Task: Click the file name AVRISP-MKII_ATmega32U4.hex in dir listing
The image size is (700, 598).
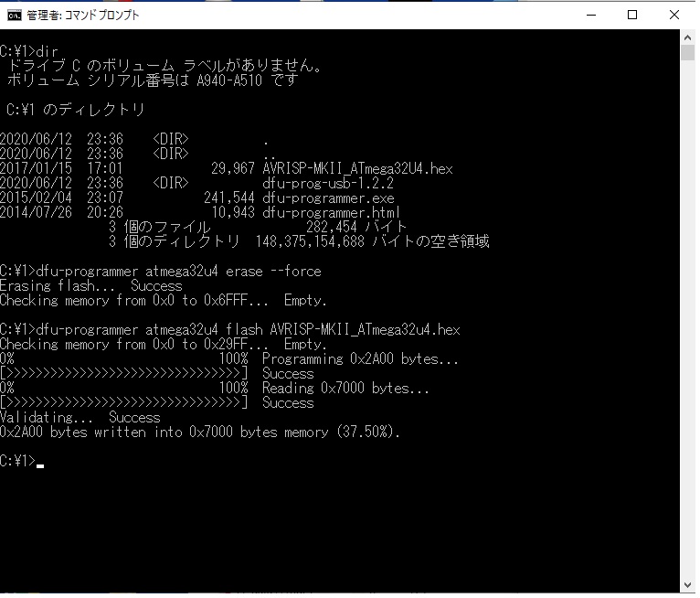Action: click(357, 168)
